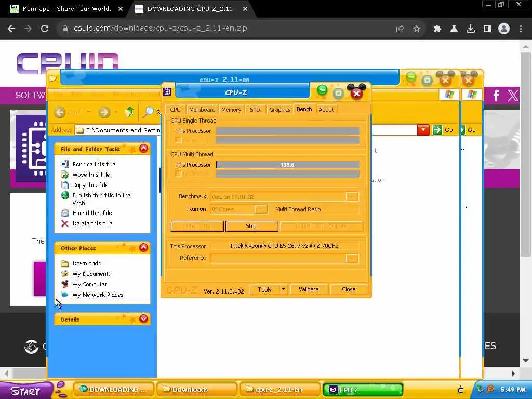
Task: Open the browser Downloads icon
Action: pyautogui.click(x=471, y=29)
